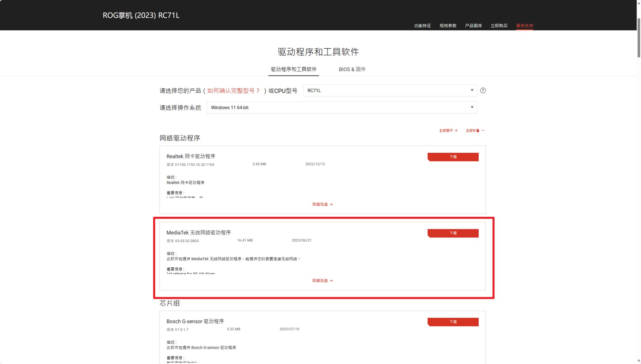641x364 pixels.
Task: Open 立即购买 in the product nav
Action: tap(499, 26)
